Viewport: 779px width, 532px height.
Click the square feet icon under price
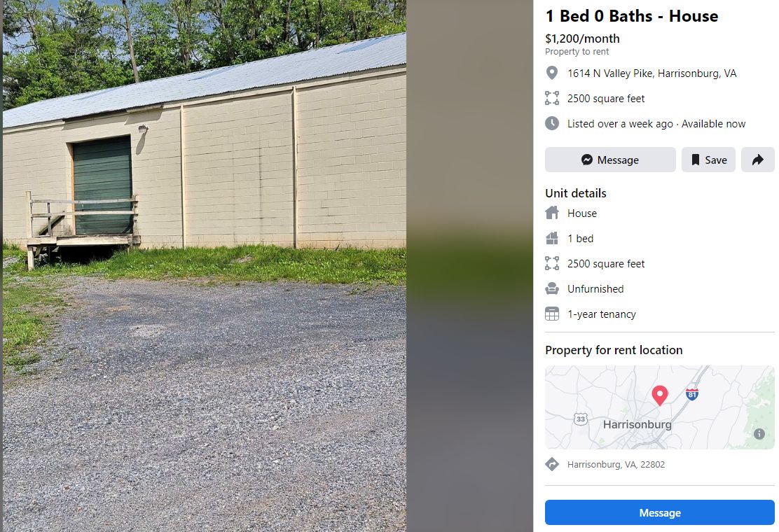pos(551,98)
